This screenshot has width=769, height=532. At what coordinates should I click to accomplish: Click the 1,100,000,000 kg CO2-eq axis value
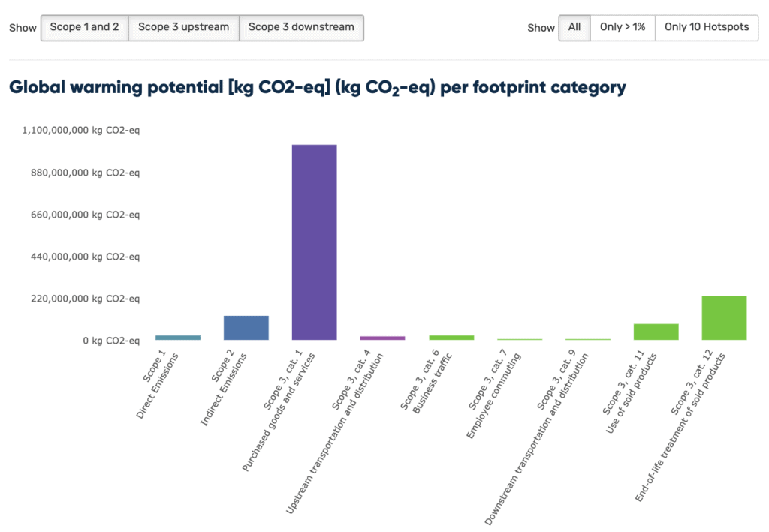(81, 131)
